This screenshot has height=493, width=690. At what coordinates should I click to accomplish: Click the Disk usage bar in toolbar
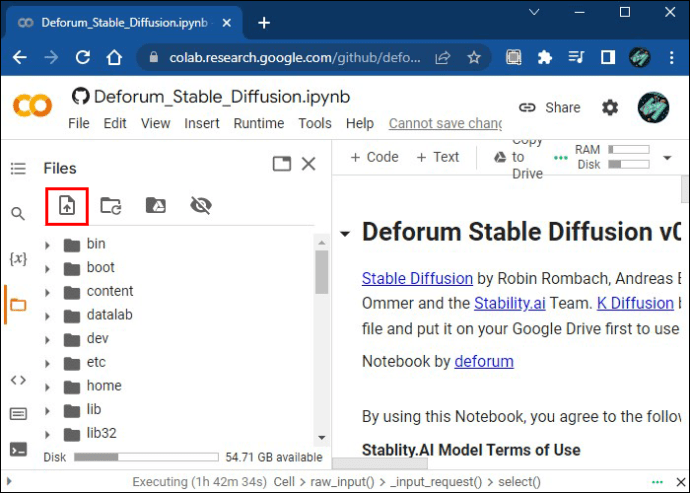(x=628, y=164)
